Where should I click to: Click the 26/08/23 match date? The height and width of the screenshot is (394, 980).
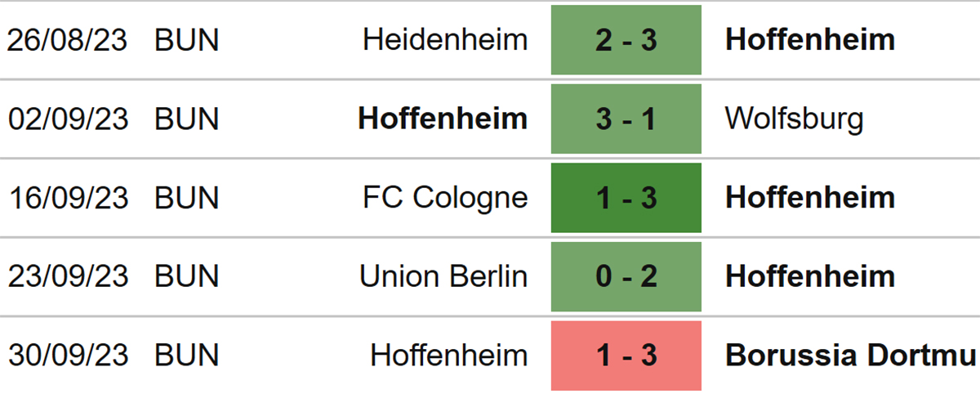[x=68, y=40]
